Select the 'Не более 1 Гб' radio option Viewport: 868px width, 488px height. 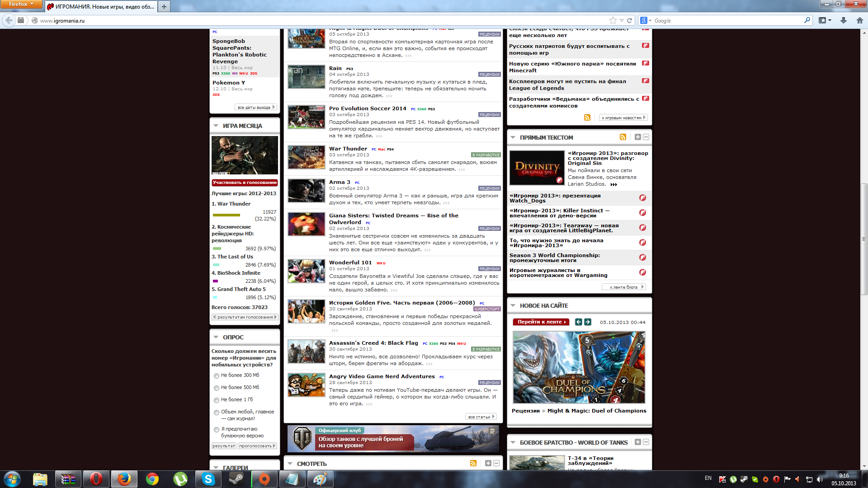click(217, 400)
